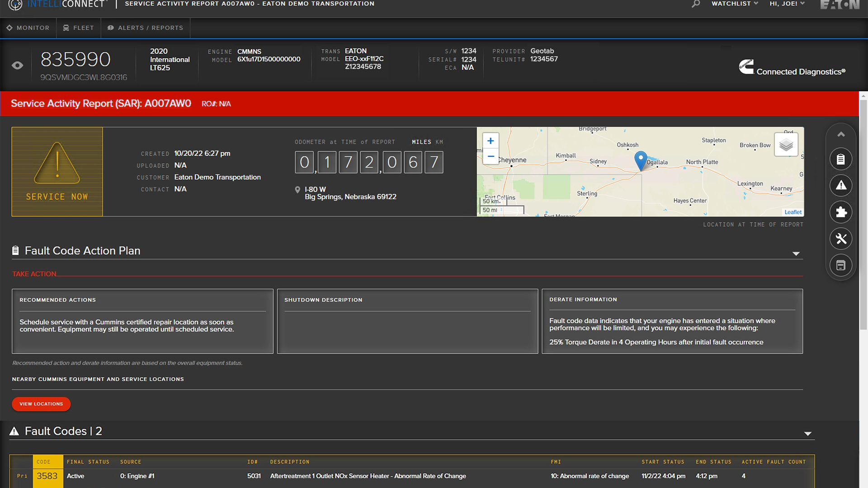
Task: Open the map layers control icon
Action: 786,145
